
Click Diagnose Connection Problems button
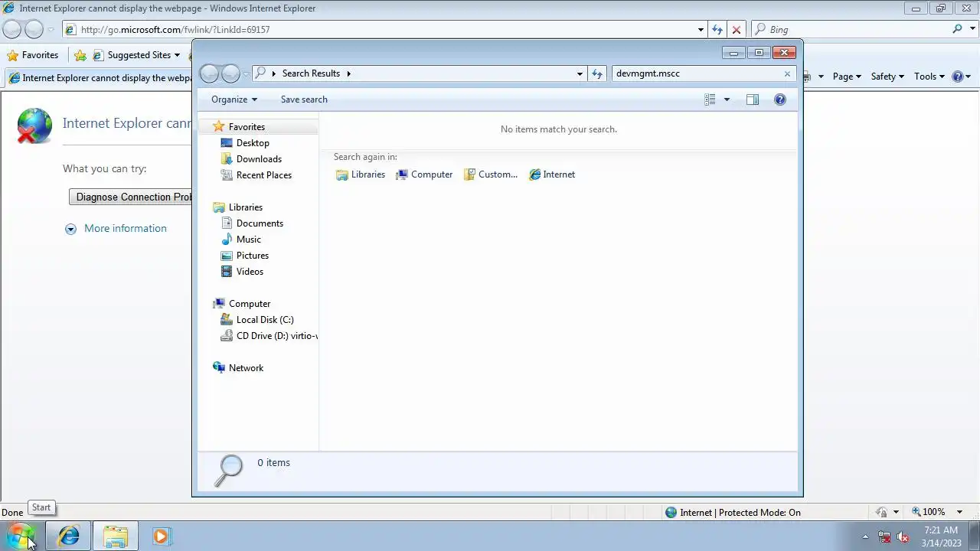[130, 197]
